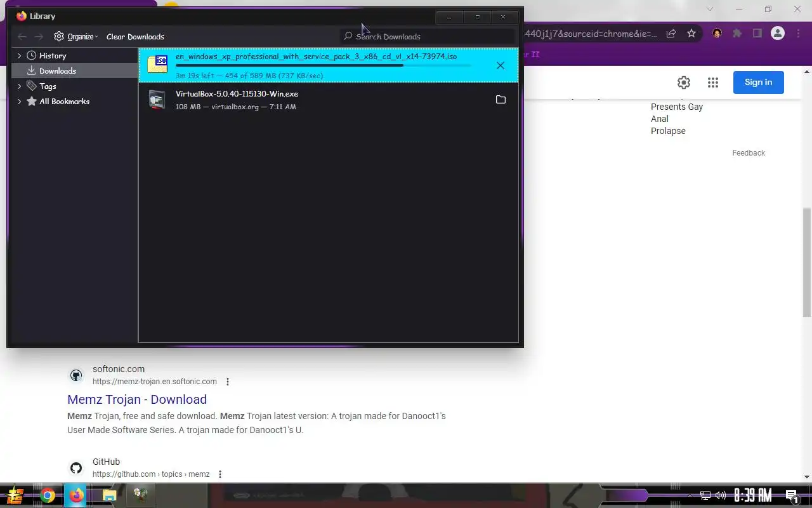This screenshot has height=508, width=812.
Task: Click the Clear Downloads button
Action: point(135,37)
